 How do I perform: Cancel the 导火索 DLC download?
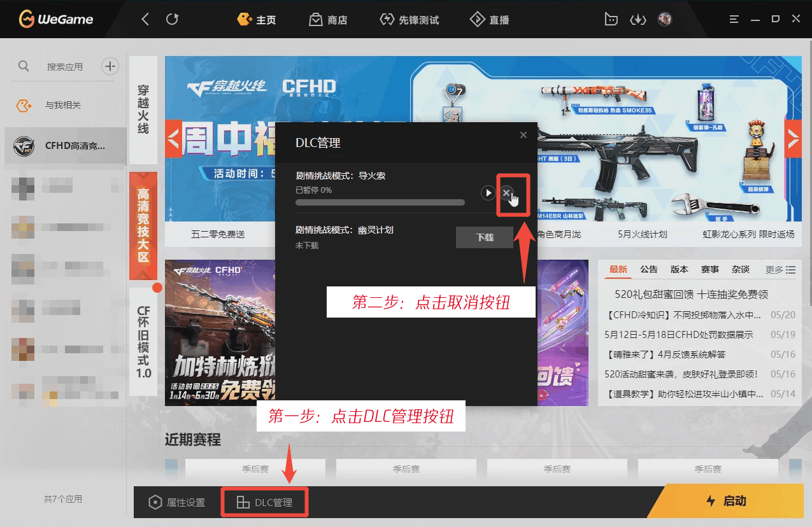point(506,192)
